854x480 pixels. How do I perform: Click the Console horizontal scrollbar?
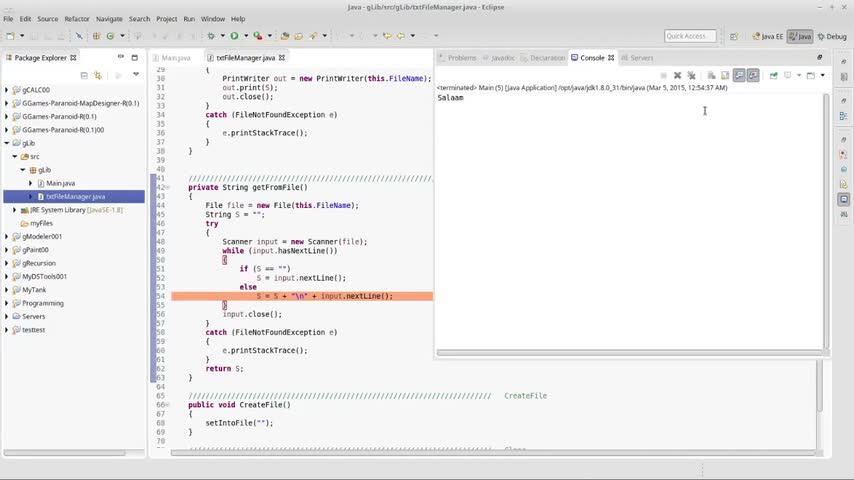[x=629, y=353]
